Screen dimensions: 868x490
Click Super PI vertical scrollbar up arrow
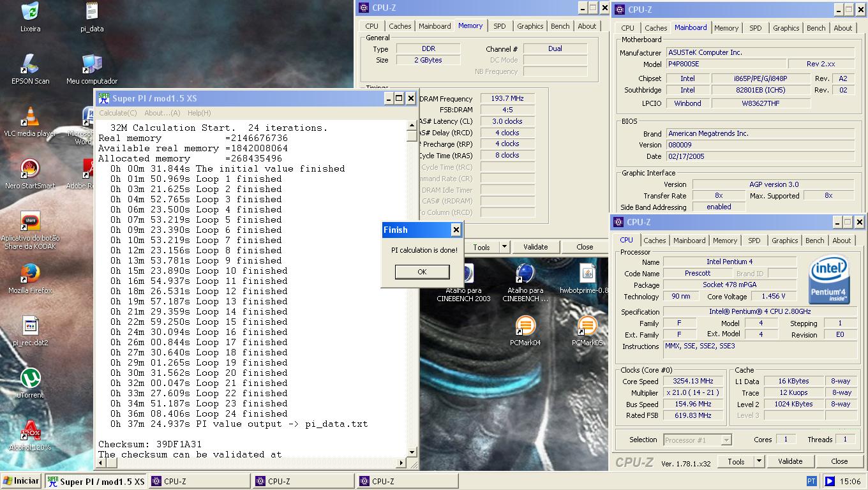[412, 126]
